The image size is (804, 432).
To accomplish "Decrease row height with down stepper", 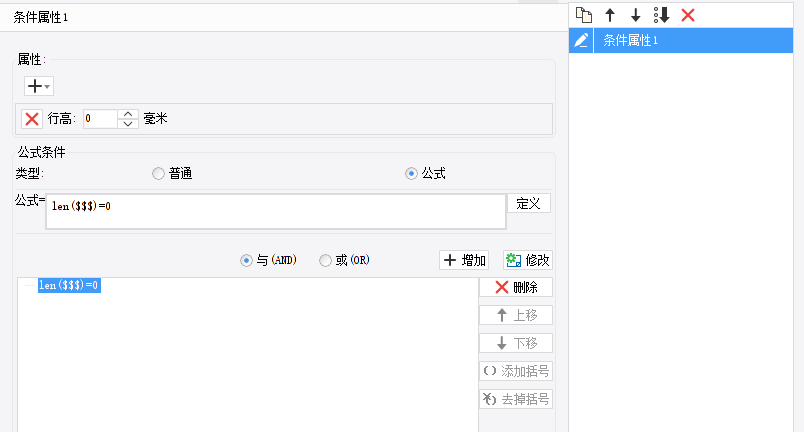I will pyautogui.click(x=128, y=124).
